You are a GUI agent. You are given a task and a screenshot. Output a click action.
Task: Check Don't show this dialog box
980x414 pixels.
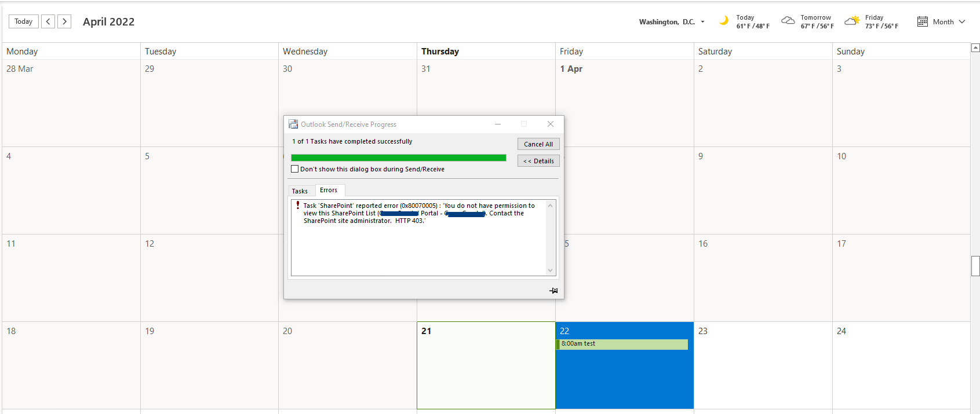tap(295, 169)
